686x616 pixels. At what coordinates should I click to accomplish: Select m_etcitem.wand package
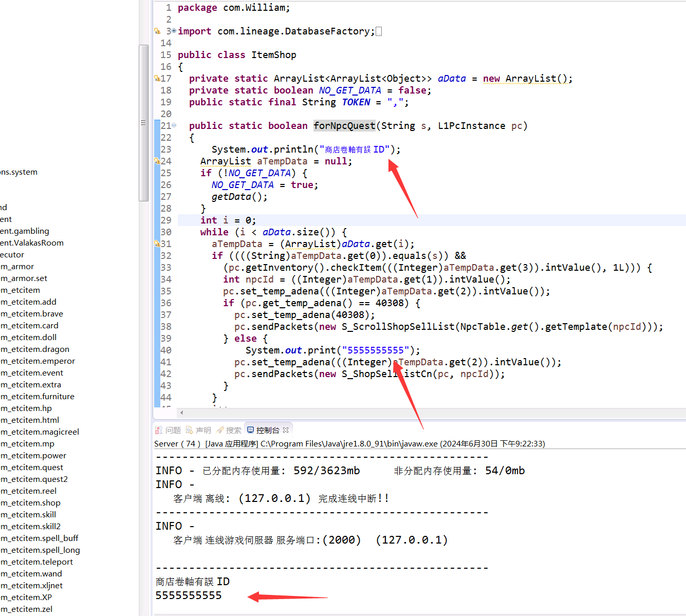click(x=31, y=574)
